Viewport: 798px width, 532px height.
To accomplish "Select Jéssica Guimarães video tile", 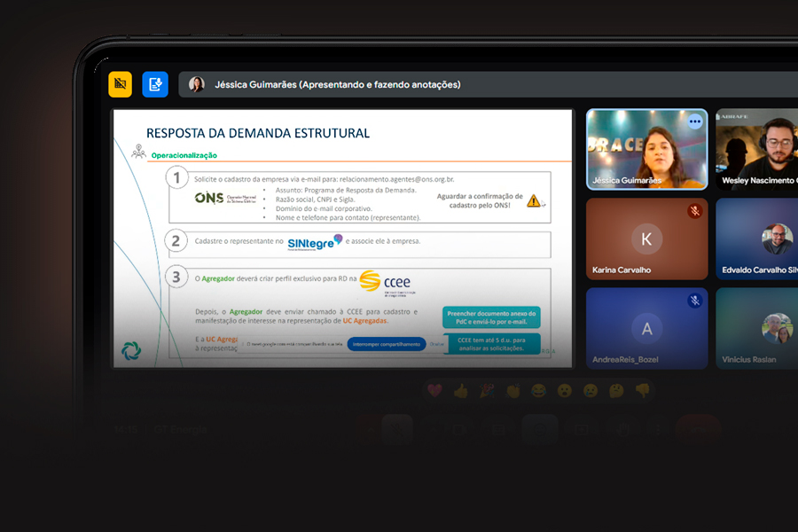I will (x=647, y=149).
